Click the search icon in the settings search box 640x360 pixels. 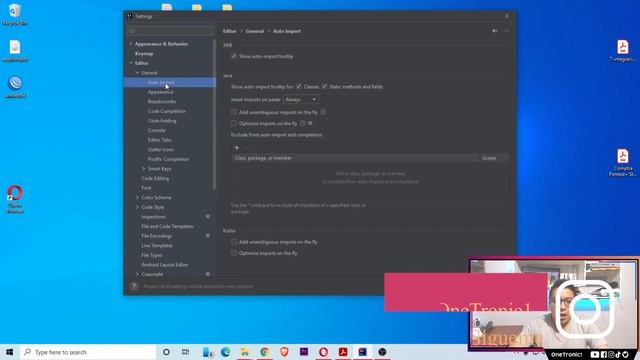(x=132, y=31)
